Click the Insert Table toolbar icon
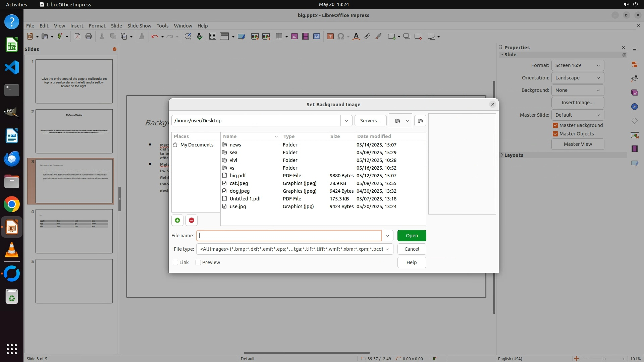 click(x=279, y=37)
